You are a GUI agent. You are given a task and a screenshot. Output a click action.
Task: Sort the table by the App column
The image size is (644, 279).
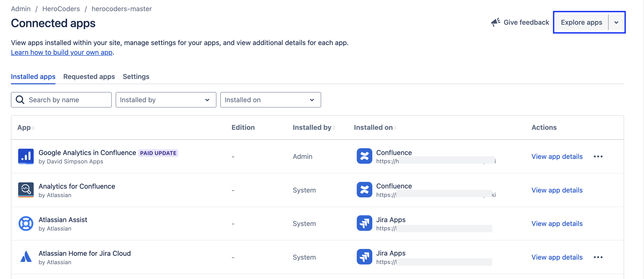26,127
